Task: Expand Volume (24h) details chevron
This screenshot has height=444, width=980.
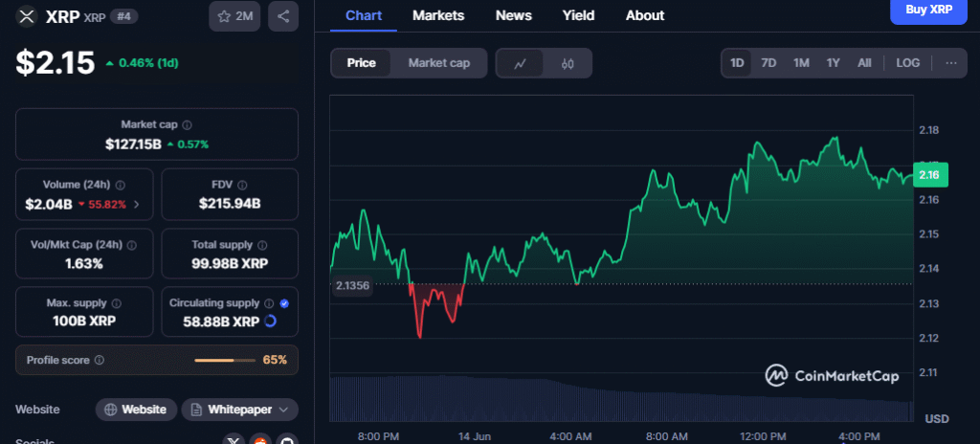Action: coord(137,204)
